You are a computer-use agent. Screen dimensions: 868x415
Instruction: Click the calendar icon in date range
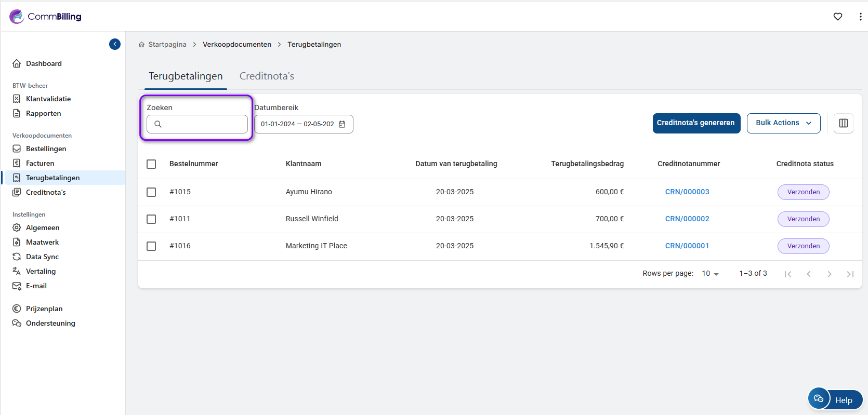[x=342, y=124]
